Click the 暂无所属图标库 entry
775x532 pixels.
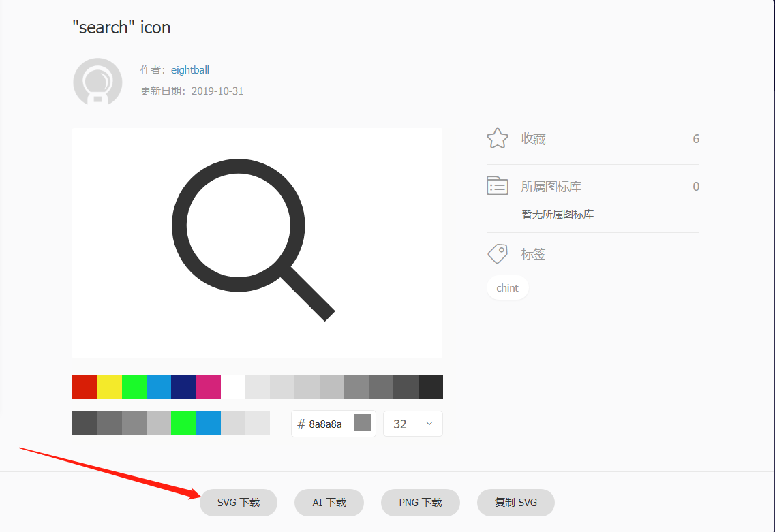point(557,213)
